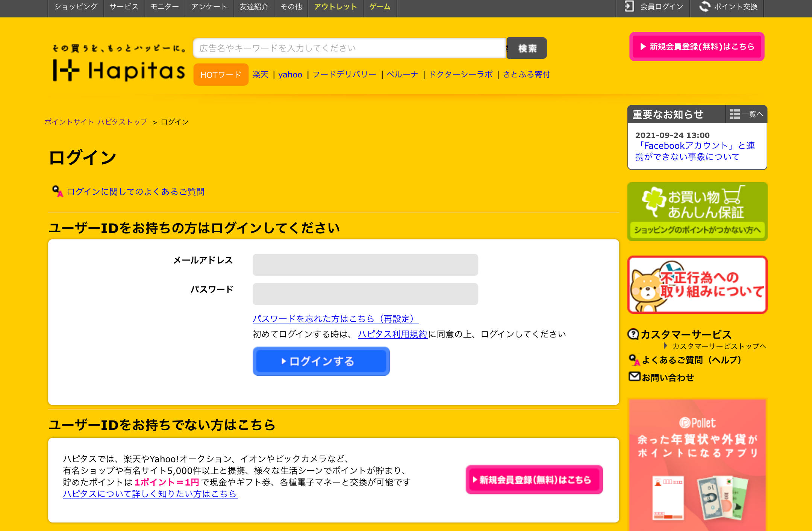
Task: Click the 会員ログイン login icon
Action: click(629, 6)
